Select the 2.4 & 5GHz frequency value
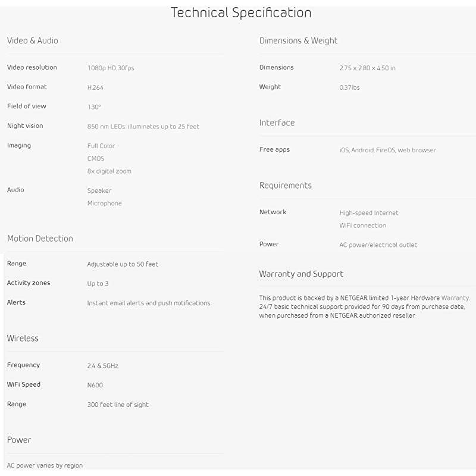This screenshot has height=476, width=476. (x=102, y=365)
